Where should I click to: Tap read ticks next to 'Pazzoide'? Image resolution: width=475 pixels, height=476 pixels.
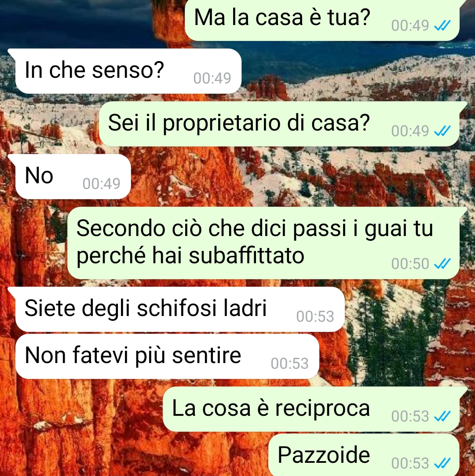point(442,463)
